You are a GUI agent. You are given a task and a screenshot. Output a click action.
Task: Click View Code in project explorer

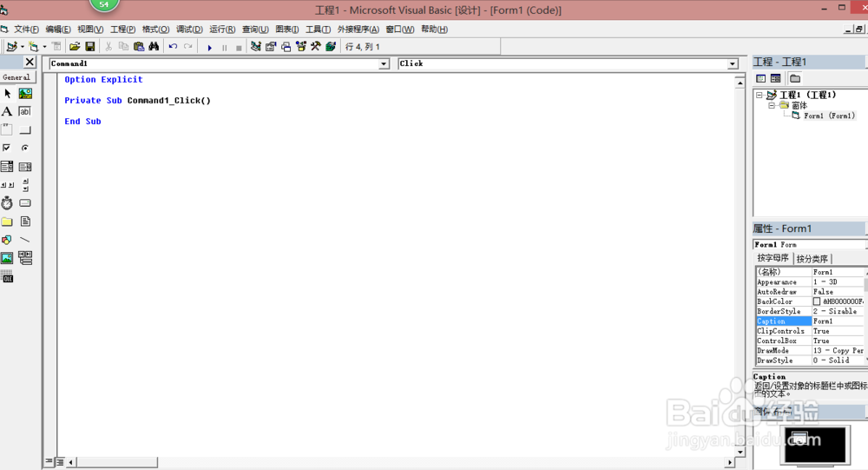[761, 78]
